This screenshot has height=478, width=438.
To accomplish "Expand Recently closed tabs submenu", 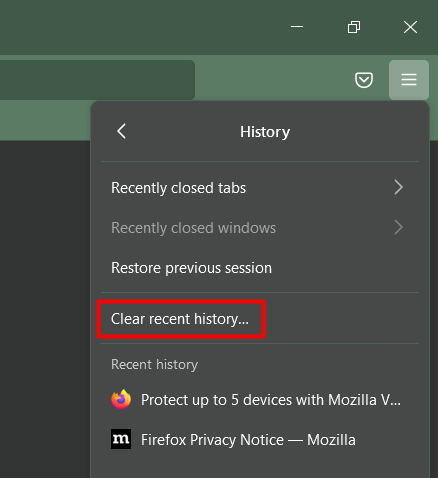I will coord(260,188).
